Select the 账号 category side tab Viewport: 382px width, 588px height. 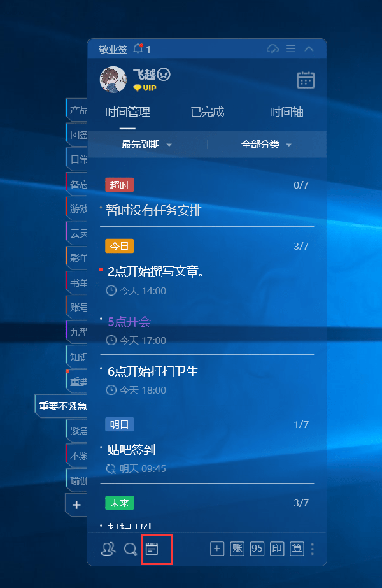(x=77, y=308)
